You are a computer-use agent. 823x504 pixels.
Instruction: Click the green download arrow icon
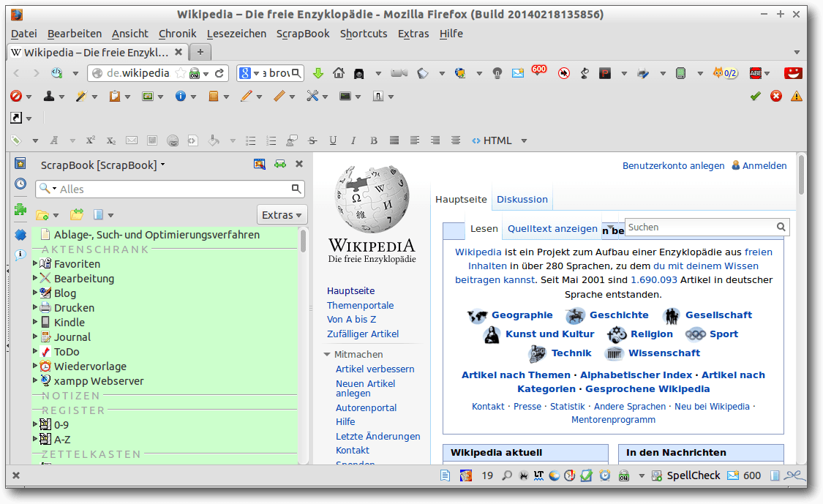coord(318,73)
